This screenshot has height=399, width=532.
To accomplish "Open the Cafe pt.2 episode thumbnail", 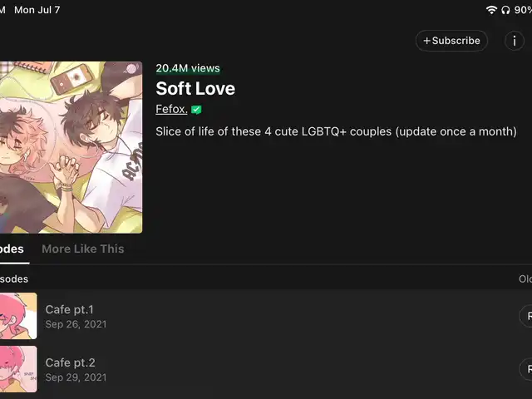I will pyautogui.click(x=18, y=369).
